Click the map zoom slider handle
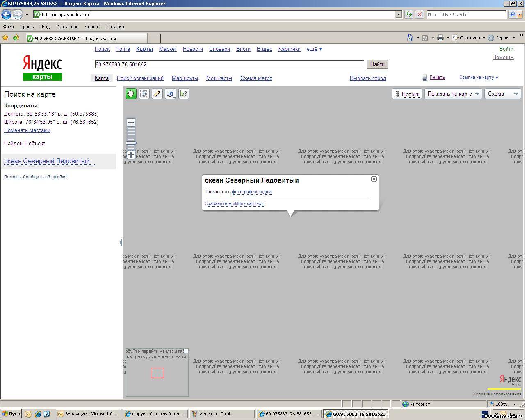The width and height of the screenshot is (525, 420). (x=131, y=143)
